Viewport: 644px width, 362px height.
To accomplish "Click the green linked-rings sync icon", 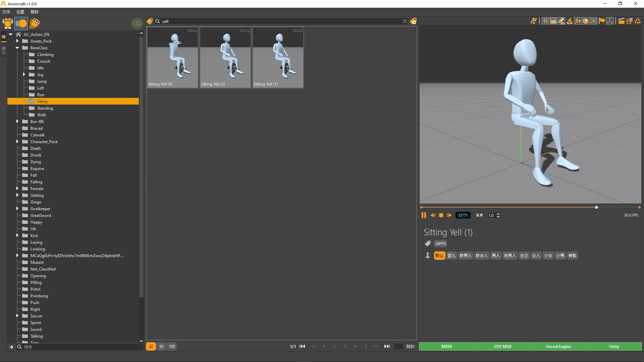I will click(x=137, y=23).
